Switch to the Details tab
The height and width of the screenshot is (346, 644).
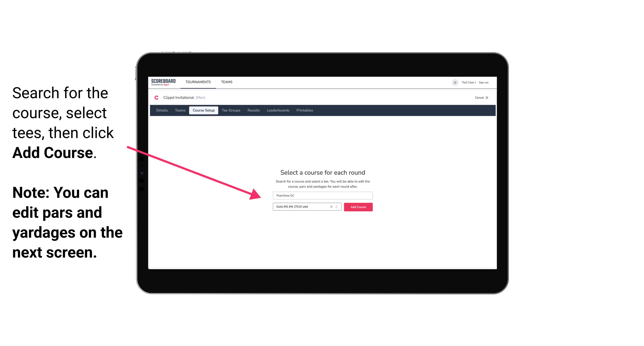[x=162, y=110]
